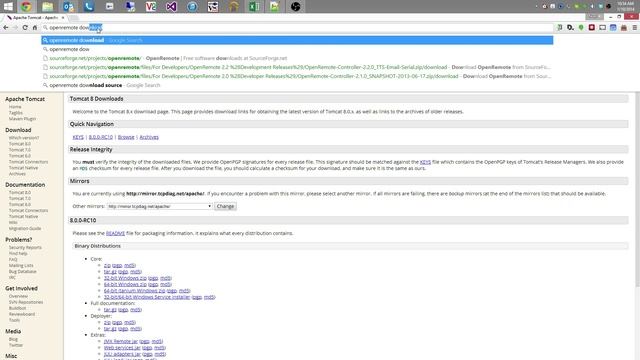Open Find help in the sidebar

(18, 253)
